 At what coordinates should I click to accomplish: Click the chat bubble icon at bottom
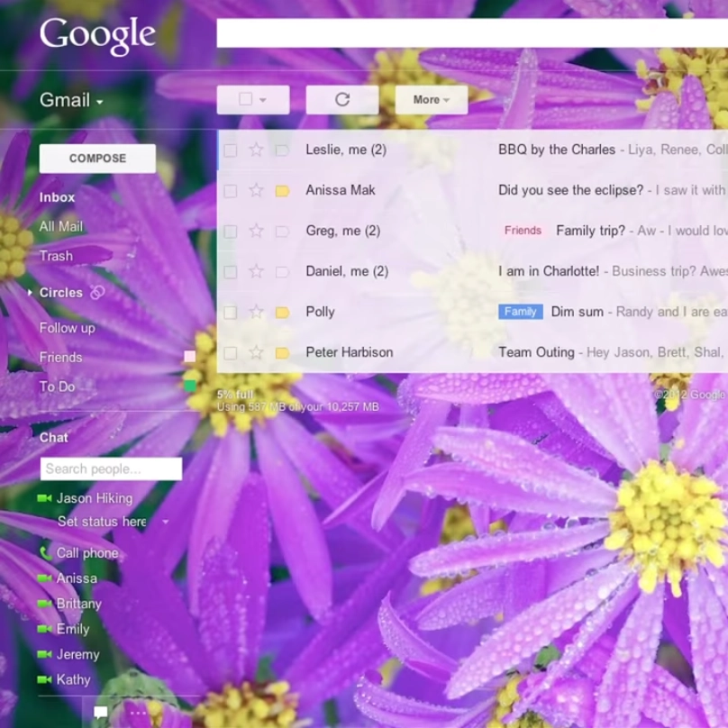click(101, 713)
